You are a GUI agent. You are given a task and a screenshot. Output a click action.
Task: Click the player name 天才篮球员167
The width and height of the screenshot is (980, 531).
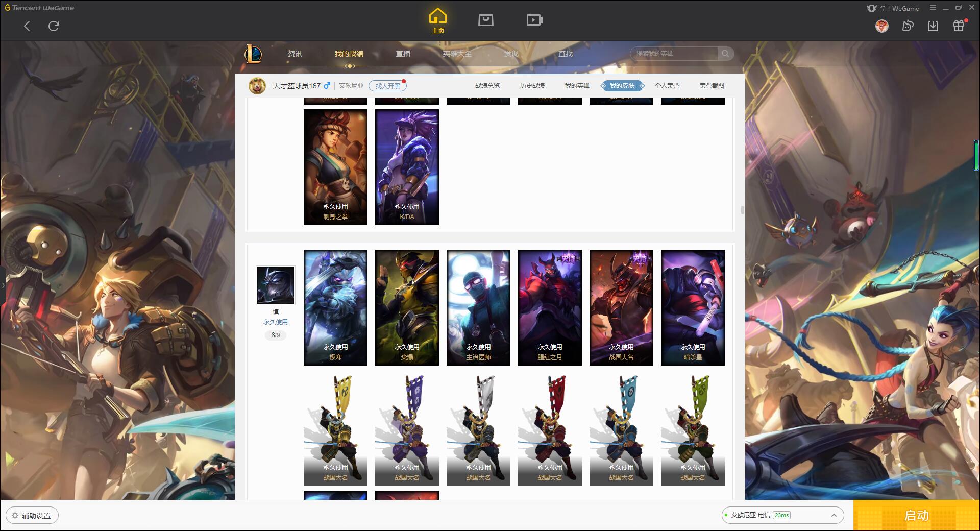297,86
